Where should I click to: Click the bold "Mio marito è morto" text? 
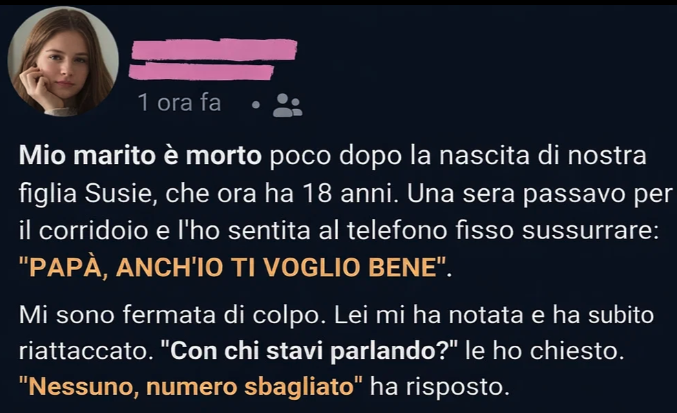[x=140, y=156]
